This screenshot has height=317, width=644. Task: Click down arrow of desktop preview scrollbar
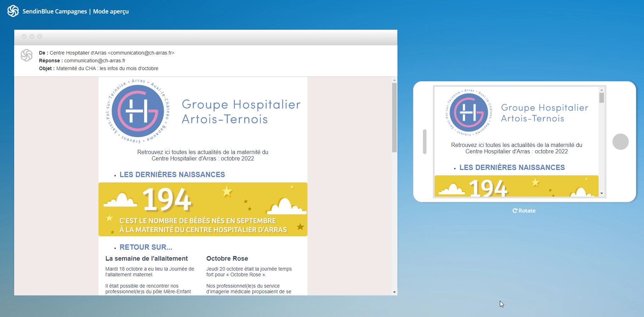point(394,292)
